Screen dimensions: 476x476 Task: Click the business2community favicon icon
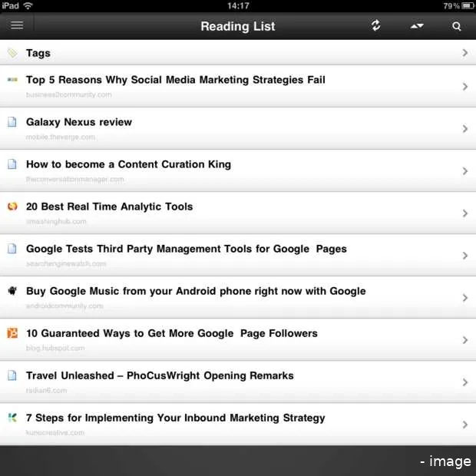coord(12,79)
